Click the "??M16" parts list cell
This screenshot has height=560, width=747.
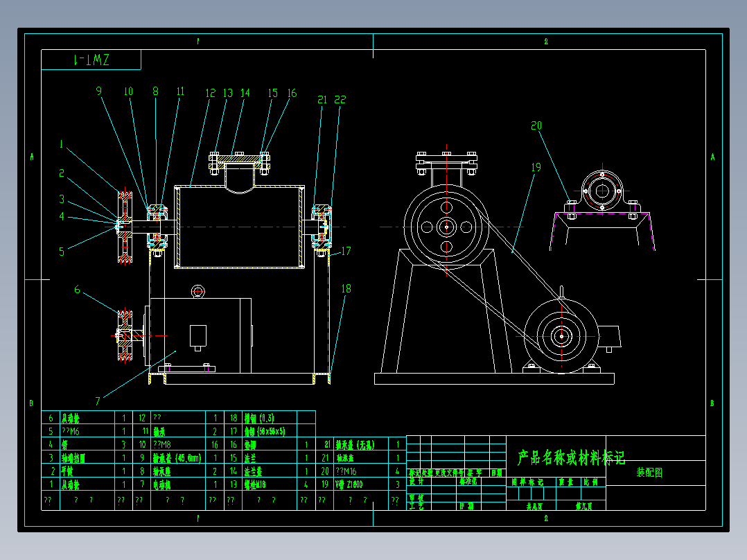pyautogui.click(x=346, y=471)
